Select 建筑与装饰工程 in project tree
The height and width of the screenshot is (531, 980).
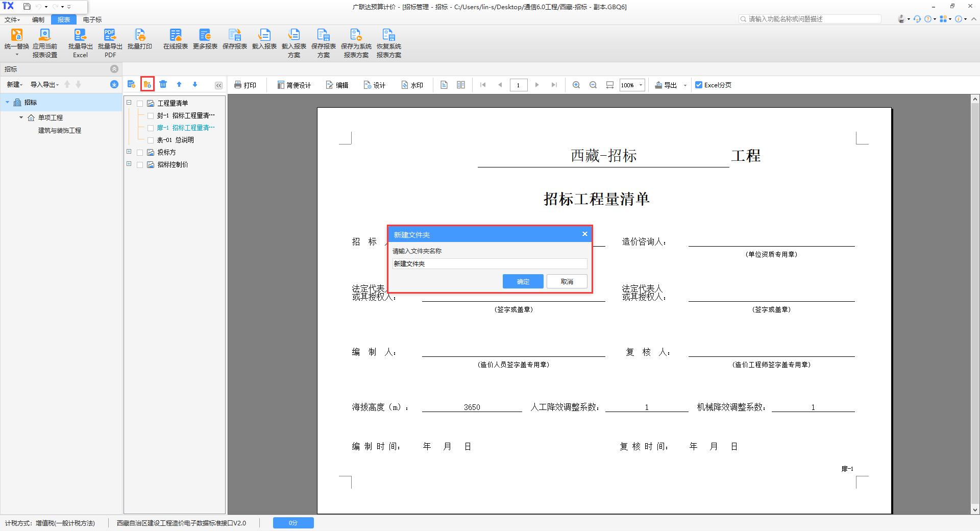[60, 131]
